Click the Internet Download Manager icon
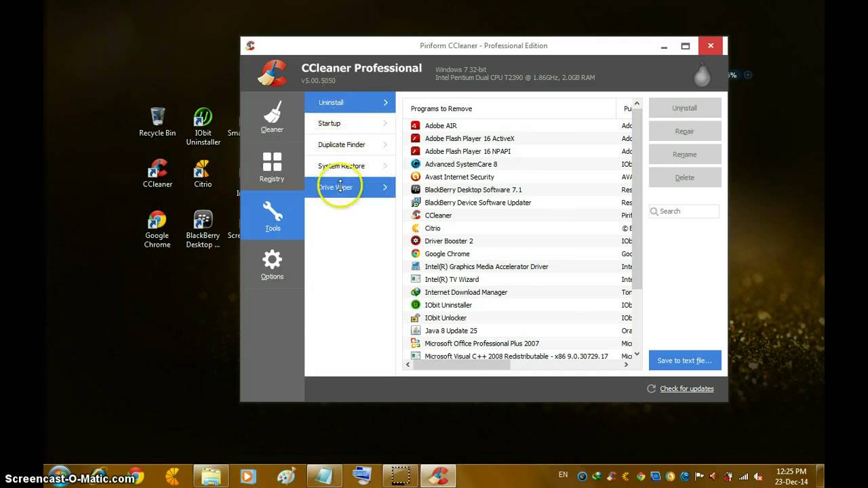 point(416,292)
